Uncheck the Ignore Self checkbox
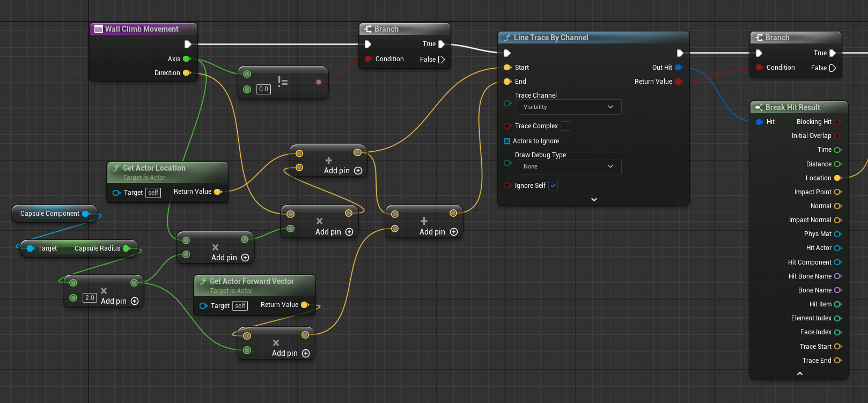The image size is (868, 403). pyautogui.click(x=553, y=186)
